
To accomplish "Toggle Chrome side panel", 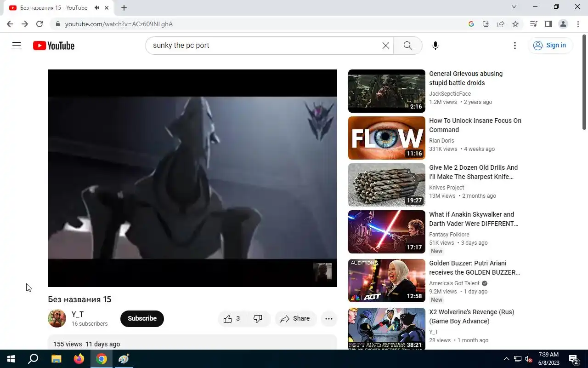I will pos(548,24).
